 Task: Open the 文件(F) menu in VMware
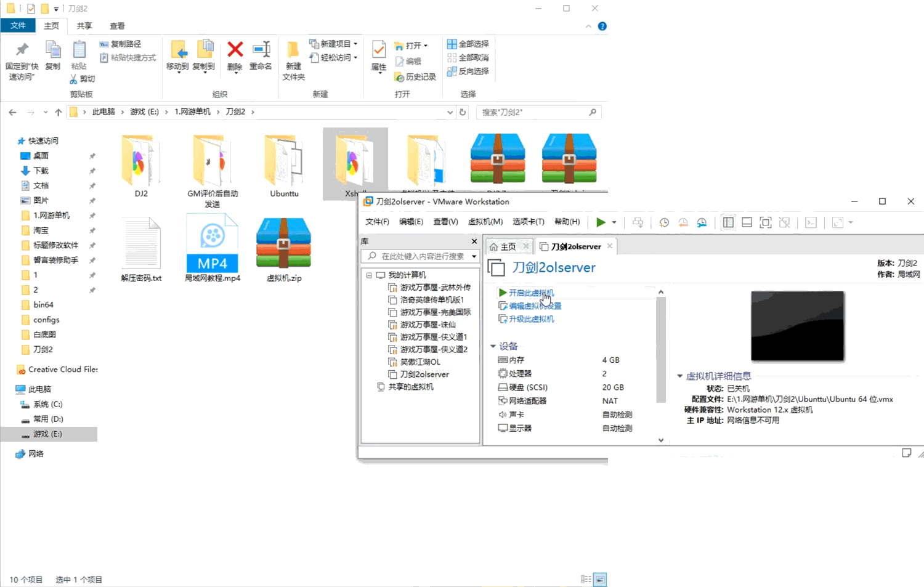point(377,222)
